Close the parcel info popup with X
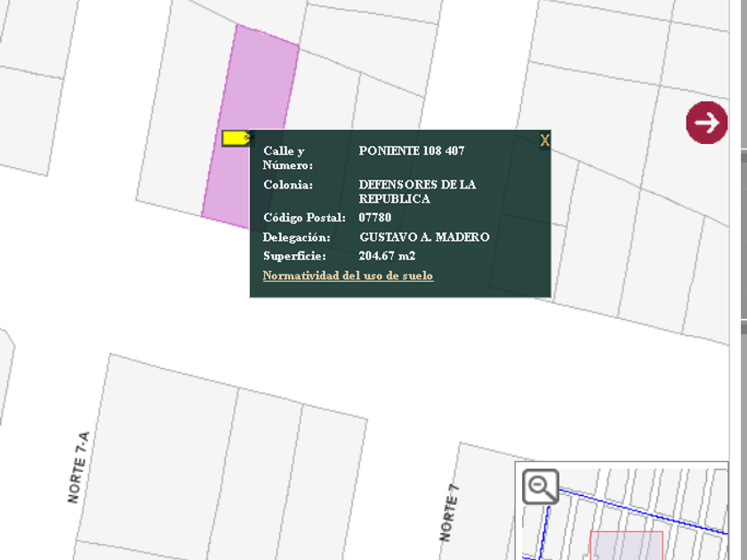 click(544, 140)
